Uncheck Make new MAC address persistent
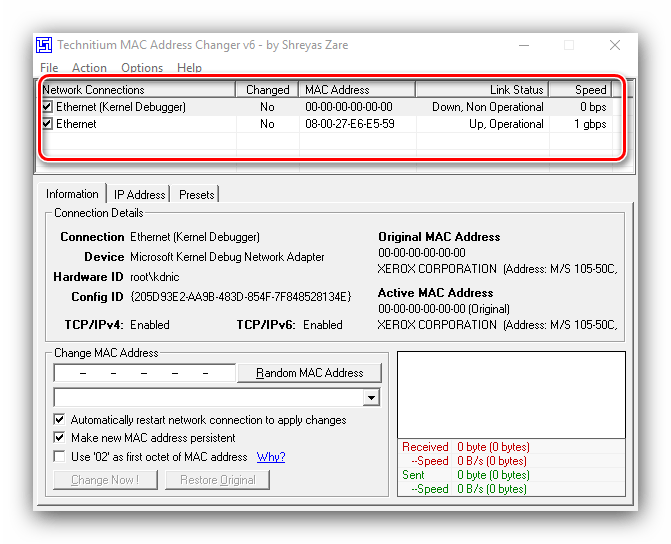The height and width of the screenshot is (544, 671). 60,438
